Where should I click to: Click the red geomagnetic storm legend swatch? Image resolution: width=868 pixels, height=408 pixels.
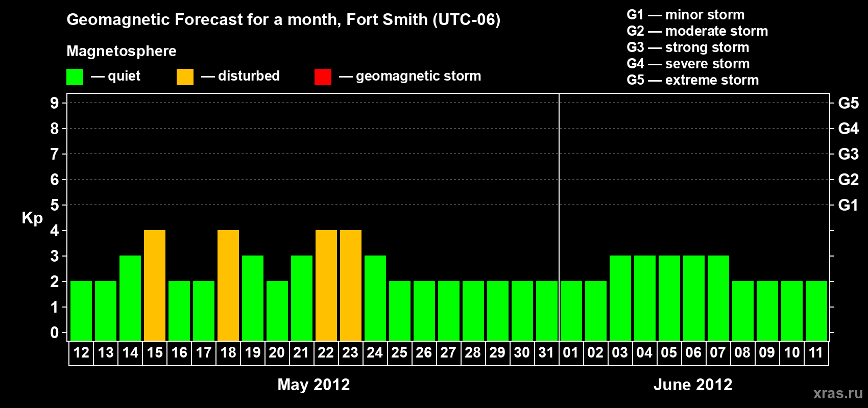pyautogui.click(x=323, y=77)
